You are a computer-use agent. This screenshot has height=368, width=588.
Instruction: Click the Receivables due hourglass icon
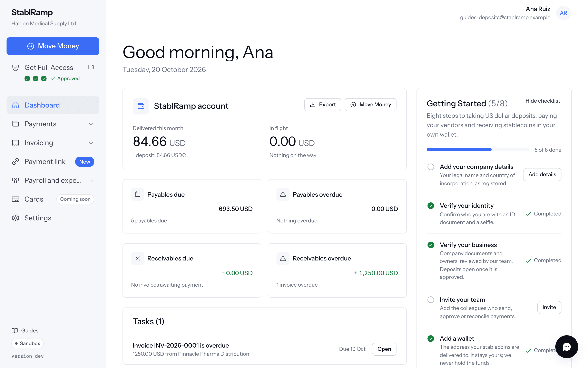click(x=138, y=258)
